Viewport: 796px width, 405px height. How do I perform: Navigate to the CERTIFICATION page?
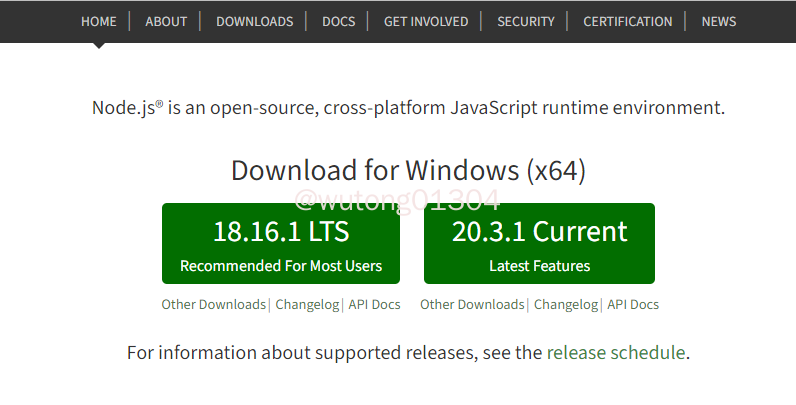point(627,21)
